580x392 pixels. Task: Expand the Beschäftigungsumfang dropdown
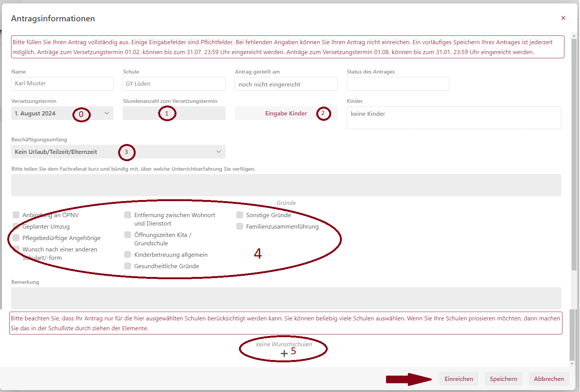[x=118, y=152]
